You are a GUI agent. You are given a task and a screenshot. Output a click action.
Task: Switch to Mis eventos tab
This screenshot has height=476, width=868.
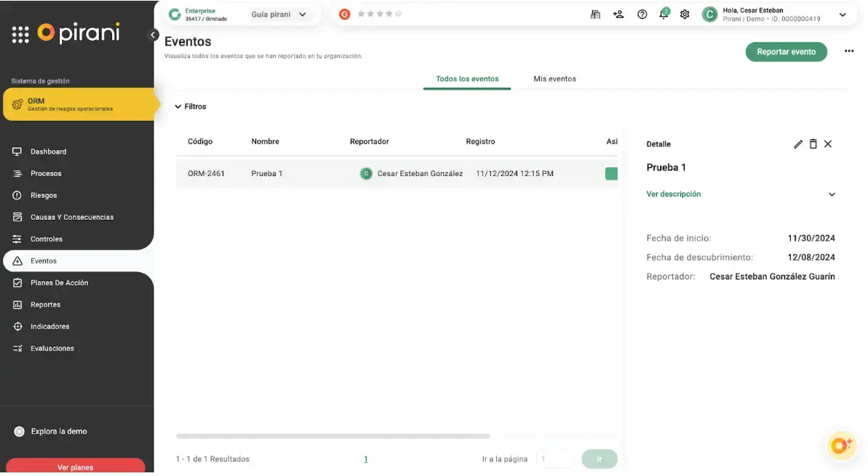pyautogui.click(x=554, y=79)
